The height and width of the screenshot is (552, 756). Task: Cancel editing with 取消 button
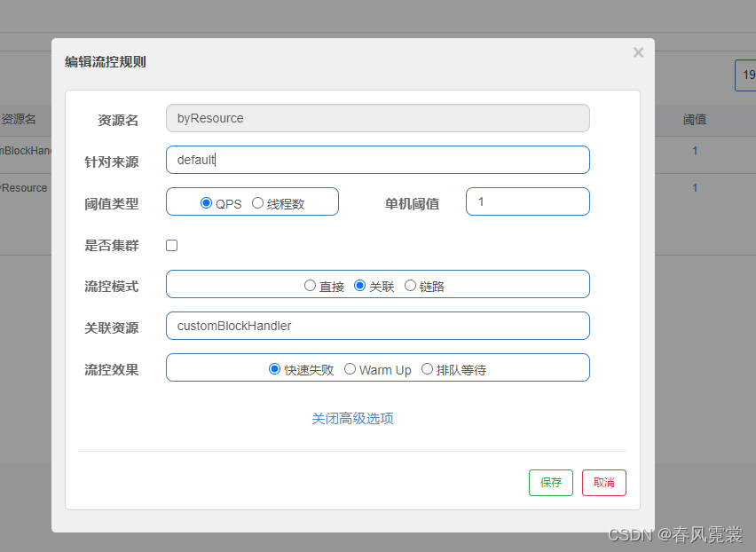(x=603, y=483)
